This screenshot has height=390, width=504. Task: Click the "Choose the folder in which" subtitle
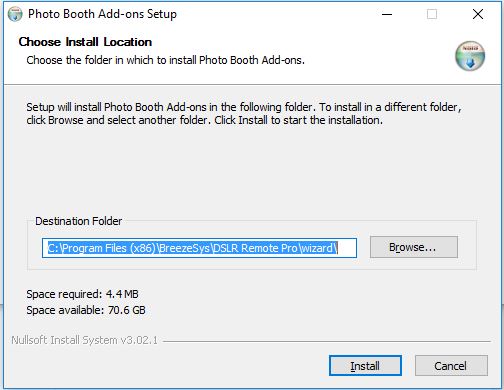pos(165,60)
